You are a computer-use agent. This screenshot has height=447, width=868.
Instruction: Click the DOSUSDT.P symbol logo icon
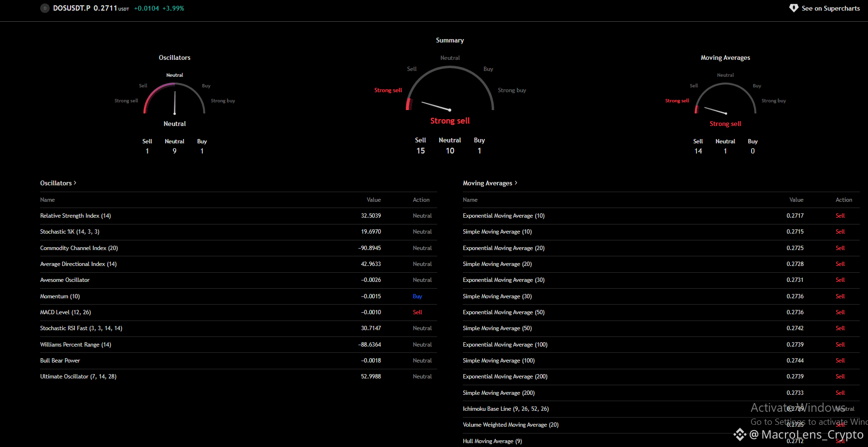pyautogui.click(x=45, y=8)
